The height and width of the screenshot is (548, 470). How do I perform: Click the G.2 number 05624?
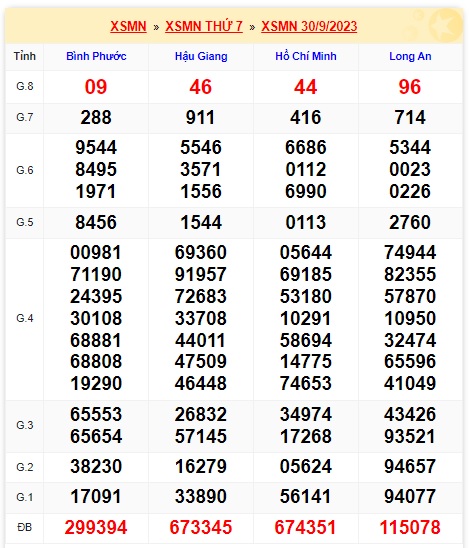point(306,467)
